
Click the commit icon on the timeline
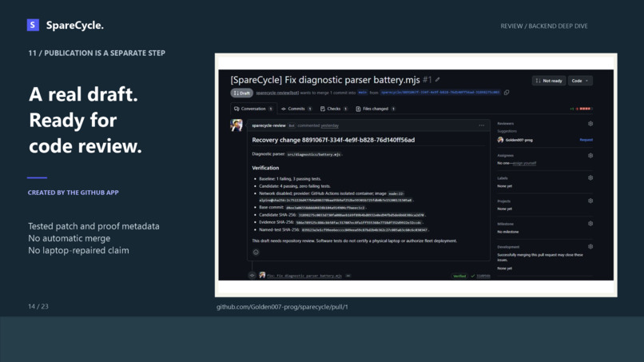[252, 276]
